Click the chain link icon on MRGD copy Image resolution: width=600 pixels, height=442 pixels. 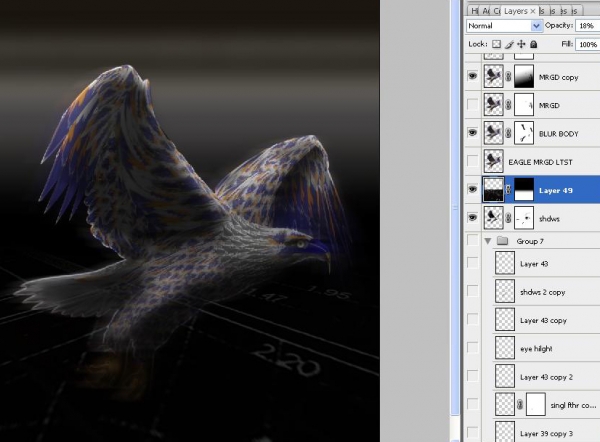(508, 77)
